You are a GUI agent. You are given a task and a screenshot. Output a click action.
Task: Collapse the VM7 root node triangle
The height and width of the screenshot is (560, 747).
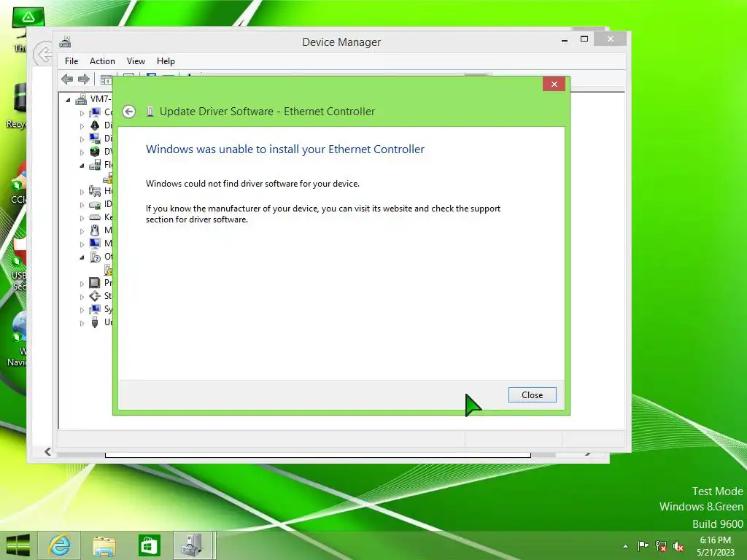(x=68, y=100)
